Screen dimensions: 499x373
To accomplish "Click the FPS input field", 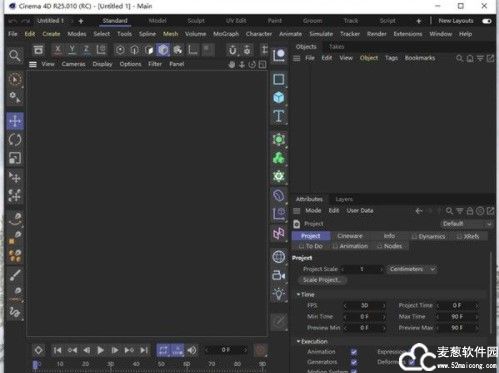I will (364, 305).
